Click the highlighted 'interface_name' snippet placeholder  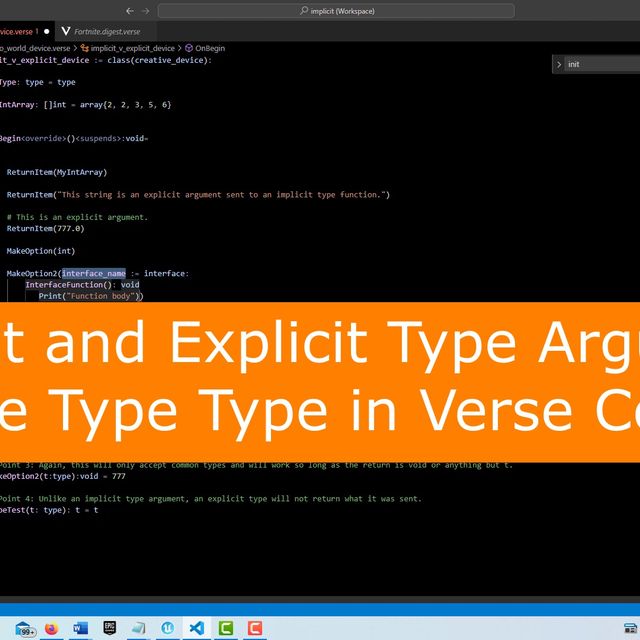[94, 273]
